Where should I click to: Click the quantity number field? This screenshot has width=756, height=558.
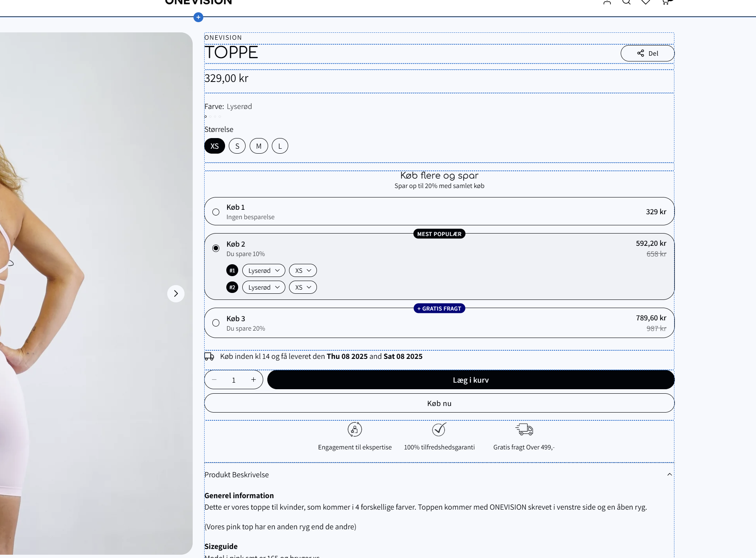234,380
